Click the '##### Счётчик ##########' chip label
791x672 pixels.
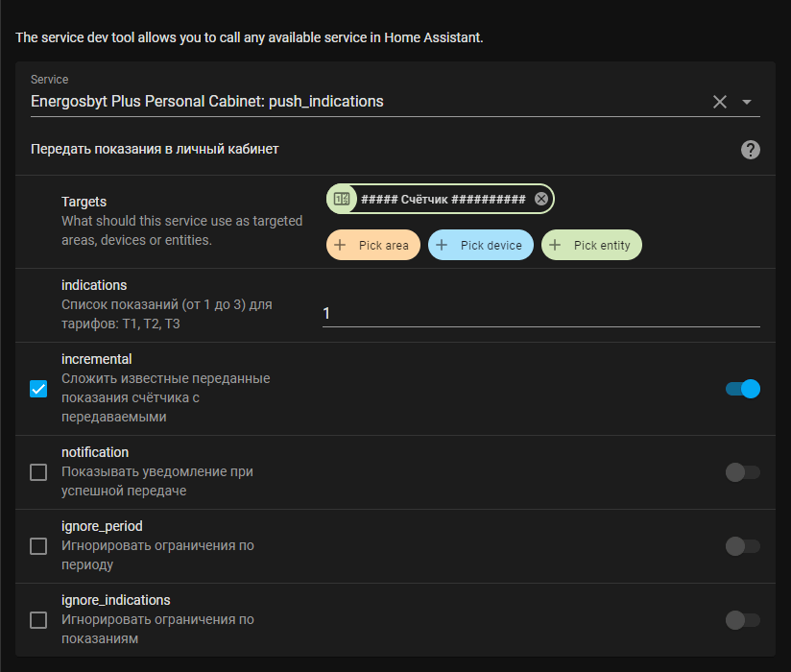coord(443,200)
